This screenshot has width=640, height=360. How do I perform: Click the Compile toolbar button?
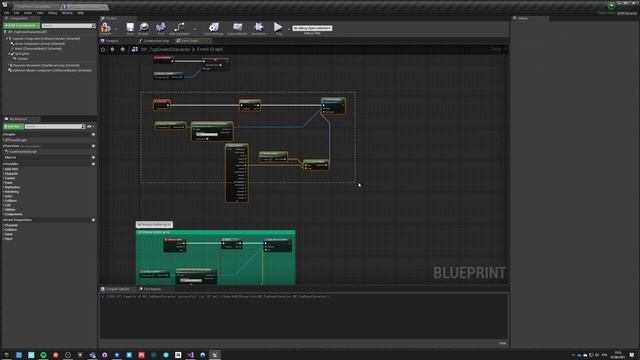click(106, 28)
